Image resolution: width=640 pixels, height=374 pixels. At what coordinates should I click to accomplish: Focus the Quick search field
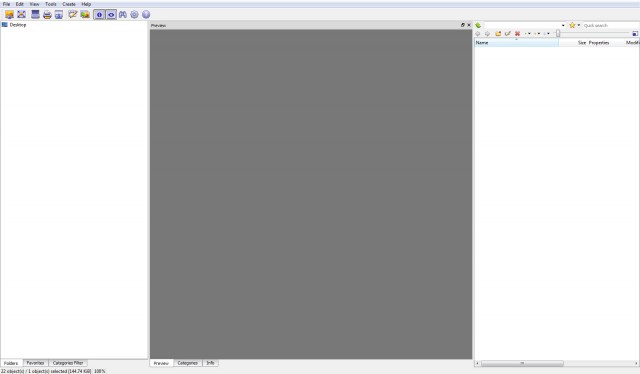[x=611, y=25]
